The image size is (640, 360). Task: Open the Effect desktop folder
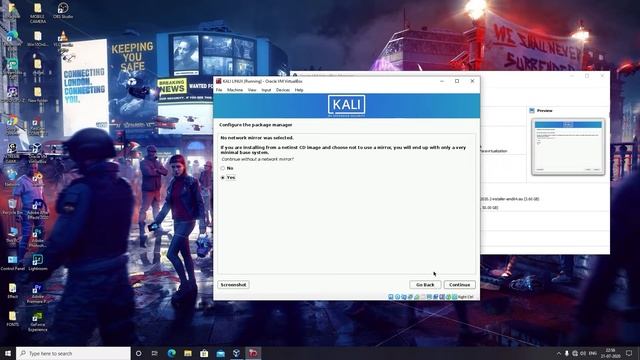click(12, 291)
